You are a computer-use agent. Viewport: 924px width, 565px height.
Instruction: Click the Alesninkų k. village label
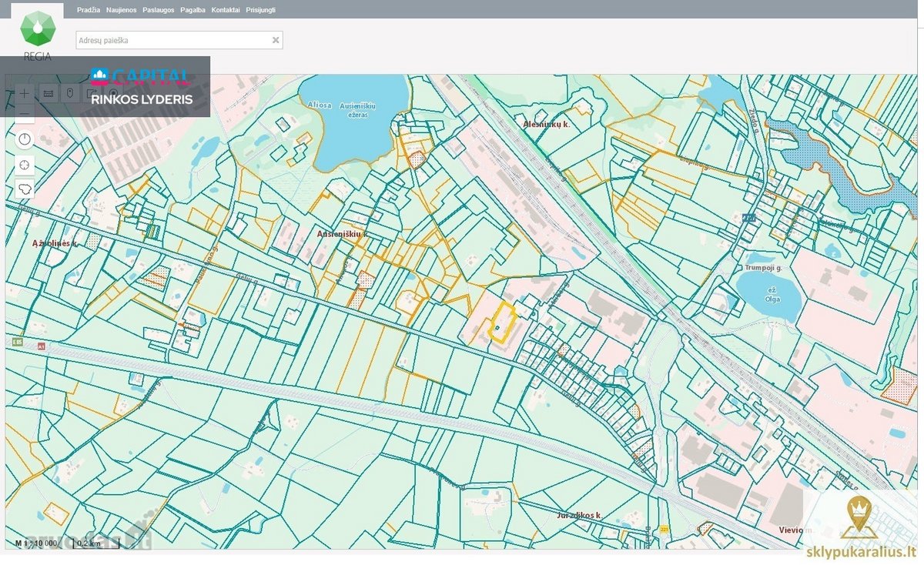point(546,124)
